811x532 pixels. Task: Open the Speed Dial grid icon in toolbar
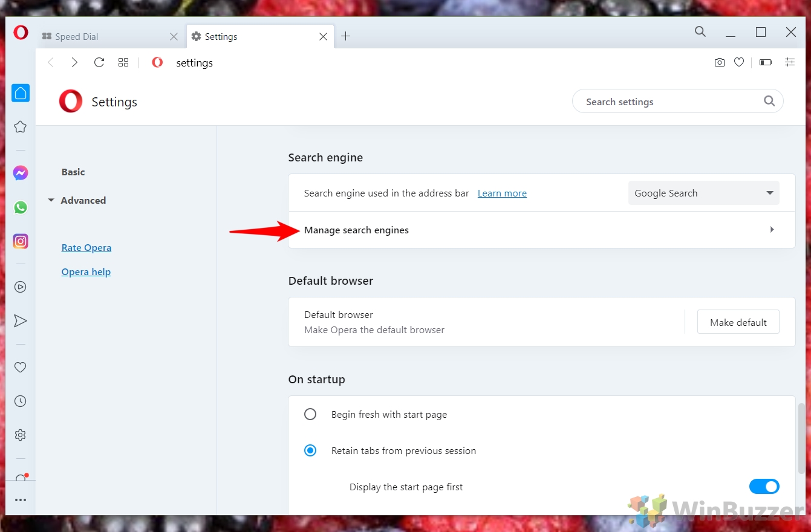tap(123, 62)
